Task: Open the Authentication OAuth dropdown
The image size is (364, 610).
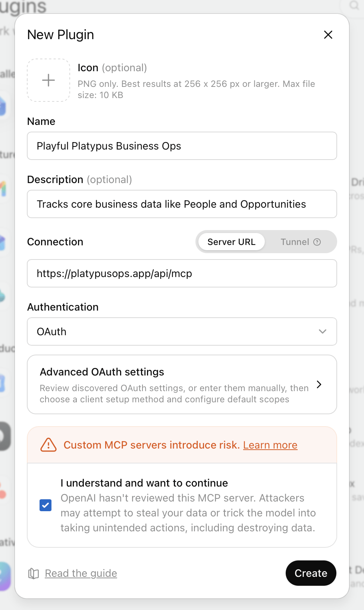Action: coord(182,331)
